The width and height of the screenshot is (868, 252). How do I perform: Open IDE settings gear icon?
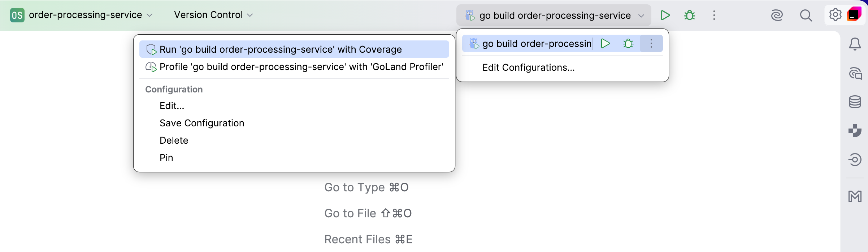(x=835, y=15)
